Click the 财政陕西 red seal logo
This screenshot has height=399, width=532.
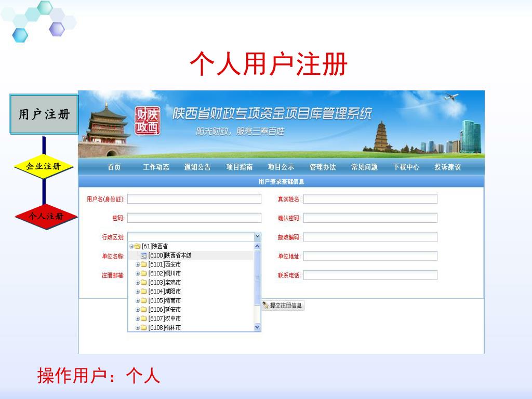(147, 121)
